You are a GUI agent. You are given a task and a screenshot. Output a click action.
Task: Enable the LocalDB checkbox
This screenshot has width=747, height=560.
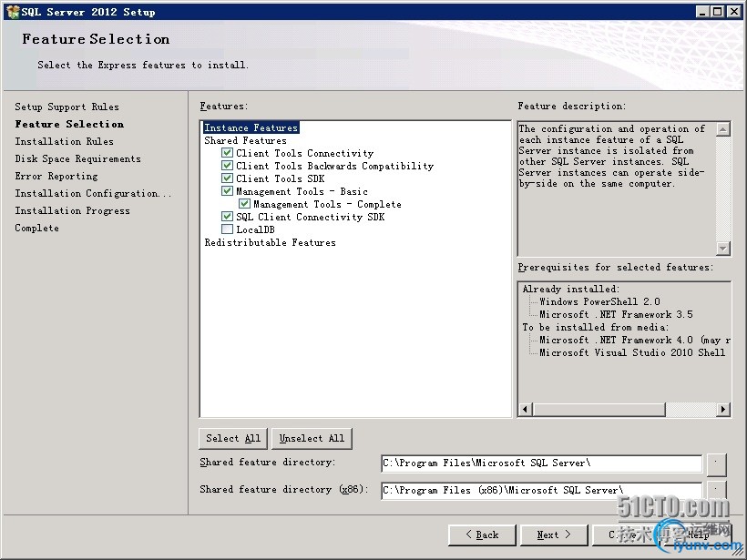[x=227, y=229]
